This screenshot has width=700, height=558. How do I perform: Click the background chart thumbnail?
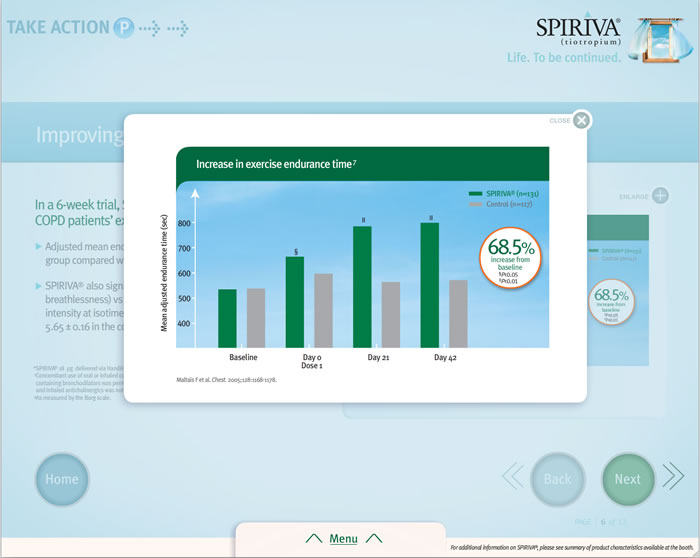point(618,290)
